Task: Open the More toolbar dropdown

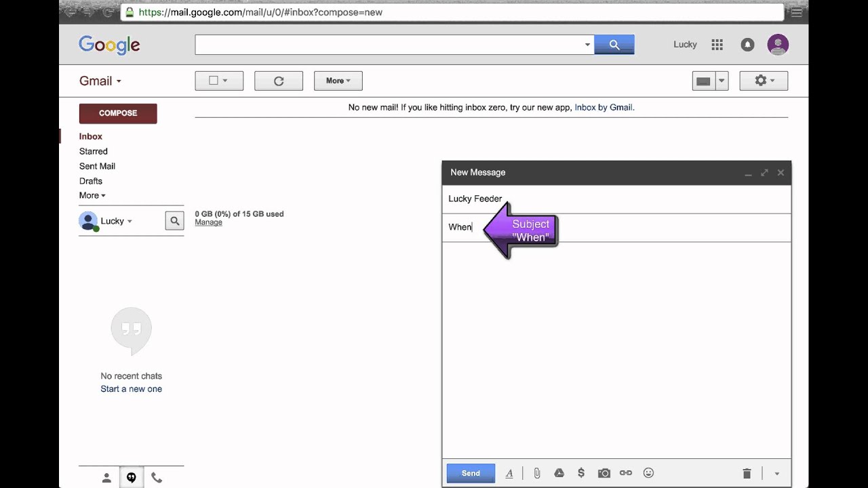Action: 338,81
